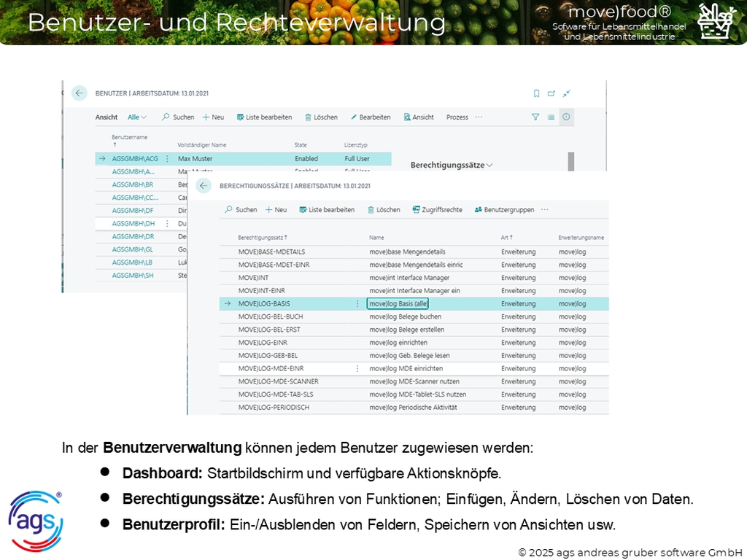Select row MOVE)LOG-EINR
Screen dimensions: 747x560
(414, 343)
